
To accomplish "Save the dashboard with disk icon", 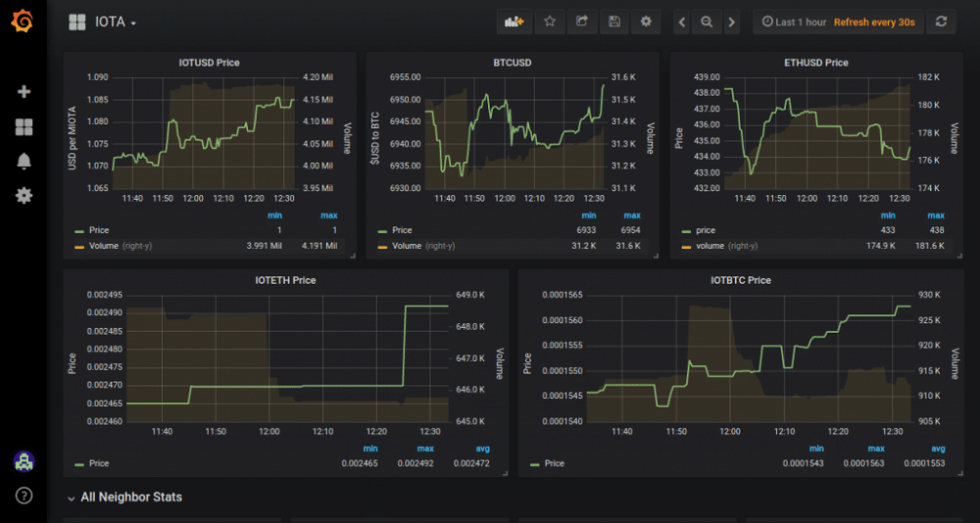I will pyautogui.click(x=613, y=22).
